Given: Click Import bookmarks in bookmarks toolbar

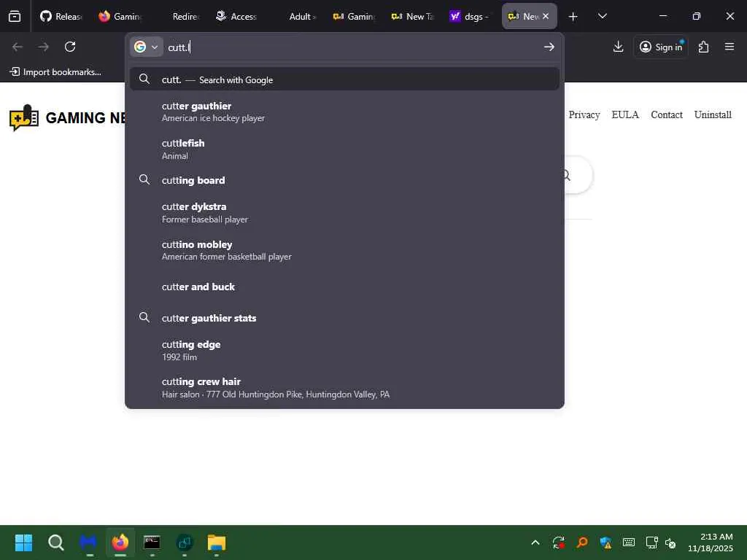Looking at the screenshot, I should pyautogui.click(x=55, y=72).
